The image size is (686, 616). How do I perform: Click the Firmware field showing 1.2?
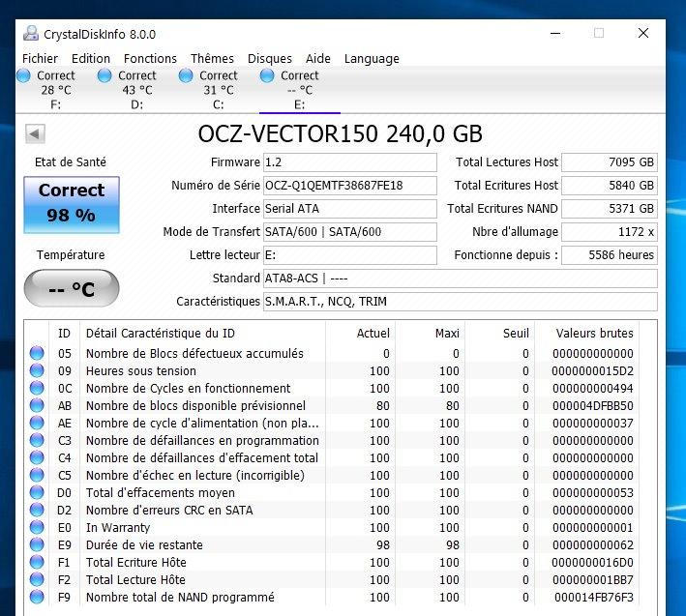point(350,162)
